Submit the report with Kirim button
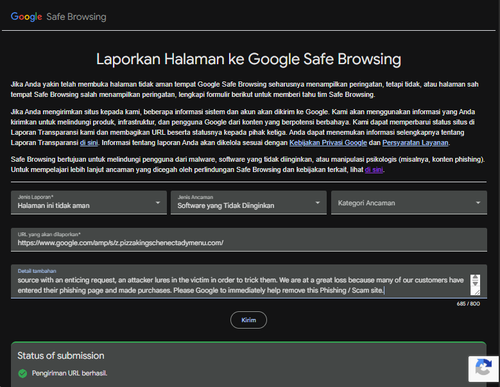This screenshot has width=500, height=387. click(x=248, y=320)
